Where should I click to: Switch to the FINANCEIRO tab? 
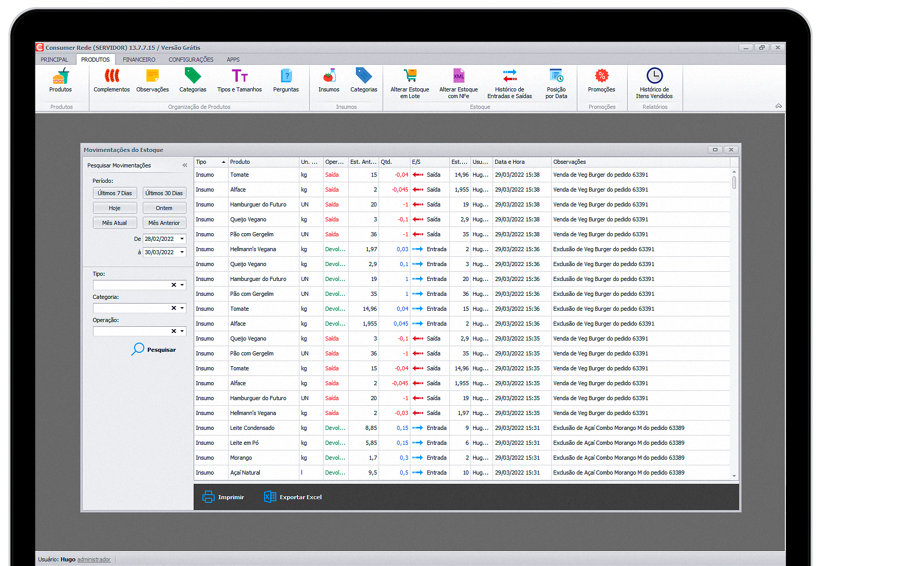(x=139, y=60)
